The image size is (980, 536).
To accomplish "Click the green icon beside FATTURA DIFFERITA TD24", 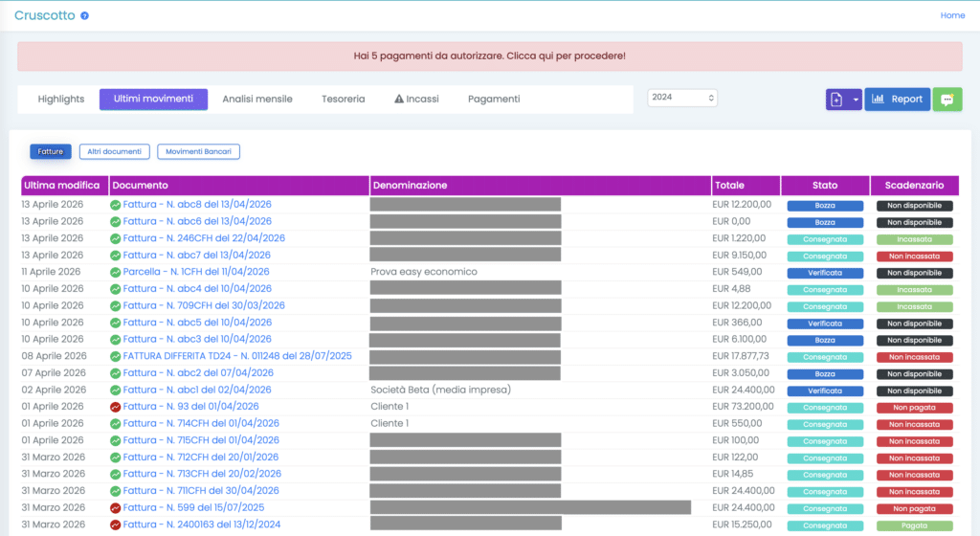I will point(116,356).
